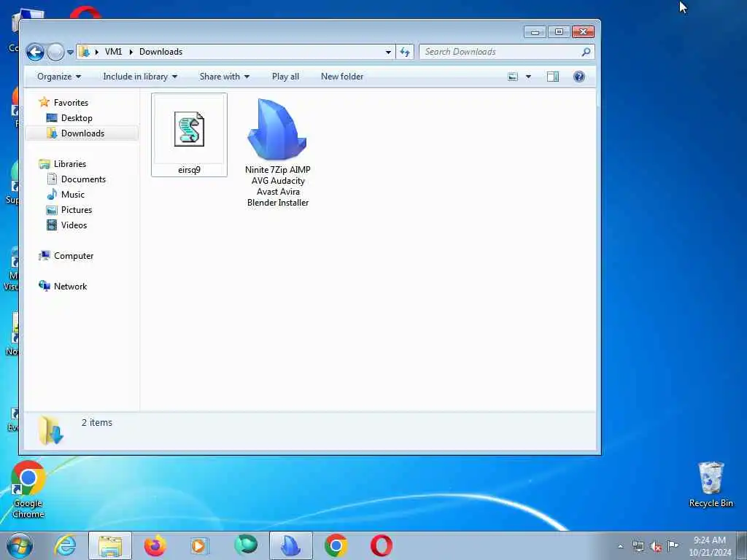The image size is (747, 560).
Task: Select Network in navigation pane
Action: click(x=70, y=286)
